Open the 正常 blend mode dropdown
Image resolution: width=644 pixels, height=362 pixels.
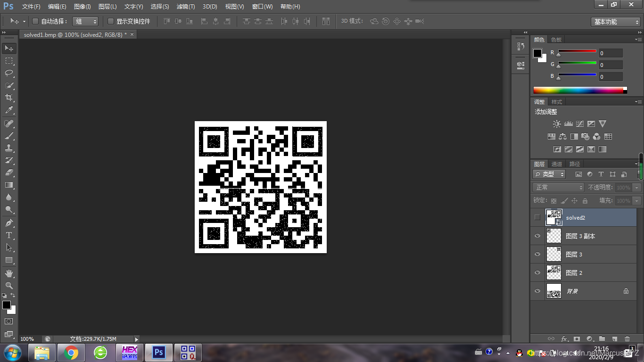(x=559, y=187)
